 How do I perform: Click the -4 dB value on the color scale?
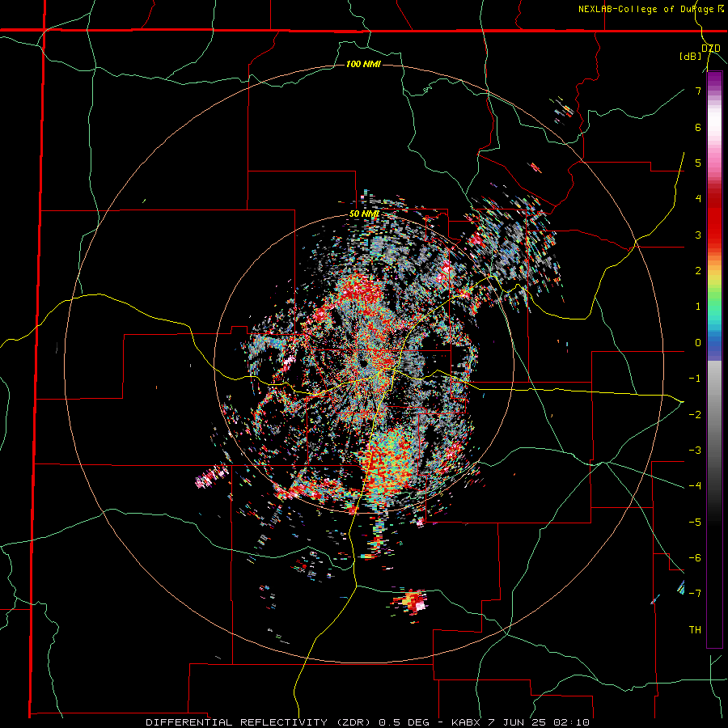(695, 486)
